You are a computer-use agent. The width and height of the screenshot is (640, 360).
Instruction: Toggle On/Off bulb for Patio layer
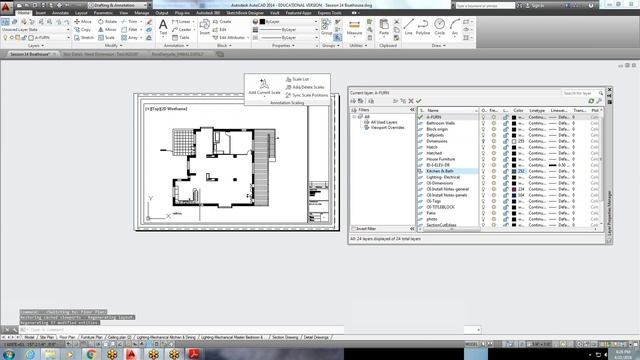(x=484, y=213)
